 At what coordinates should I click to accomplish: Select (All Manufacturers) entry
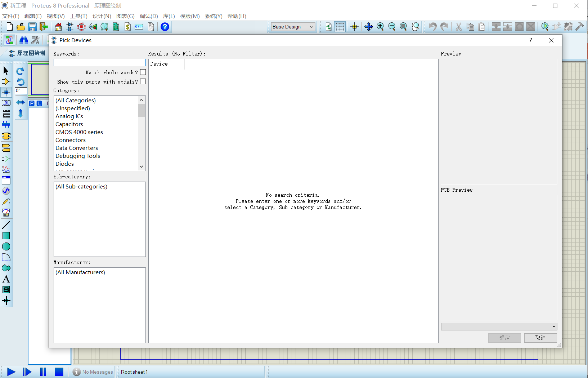point(80,272)
